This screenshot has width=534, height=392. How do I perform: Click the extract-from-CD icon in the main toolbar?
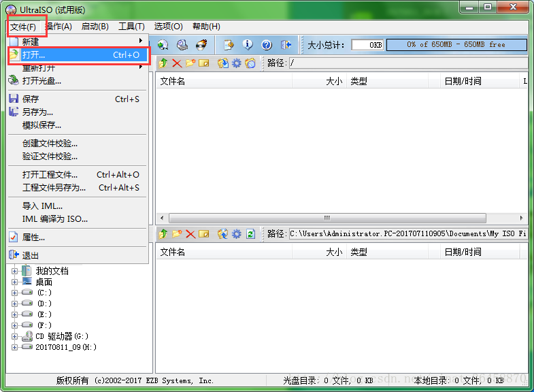click(x=163, y=45)
